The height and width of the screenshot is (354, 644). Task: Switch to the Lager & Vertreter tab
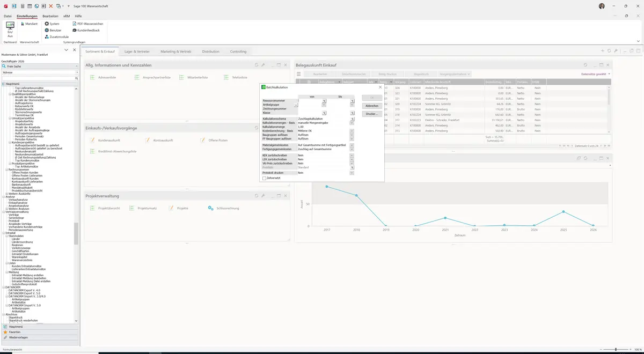[x=137, y=51]
